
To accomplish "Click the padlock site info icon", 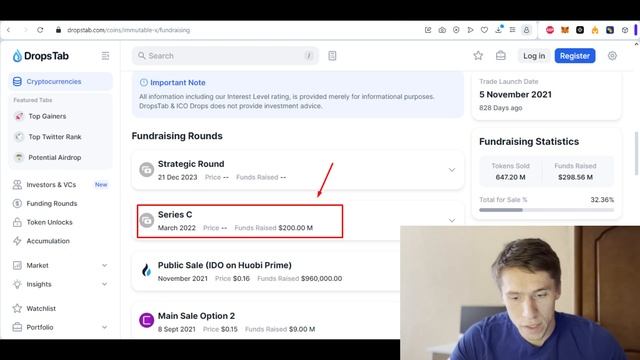I will coord(58,30).
